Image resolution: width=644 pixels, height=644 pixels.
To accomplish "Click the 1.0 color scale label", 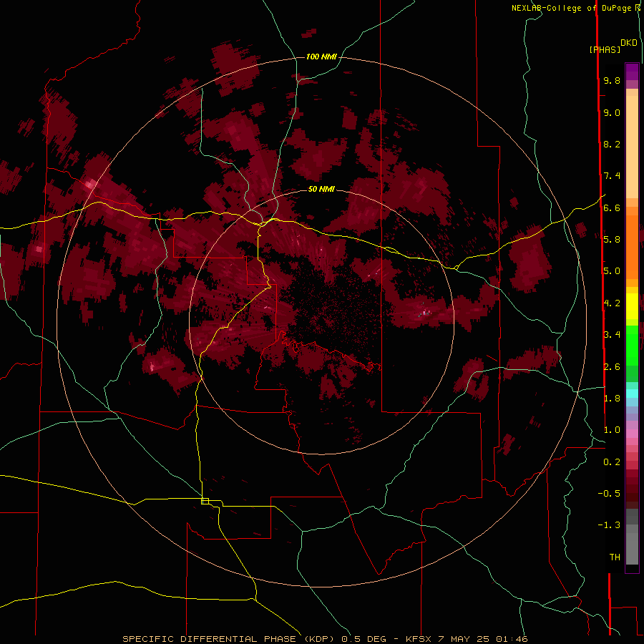I will pos(612,430).
